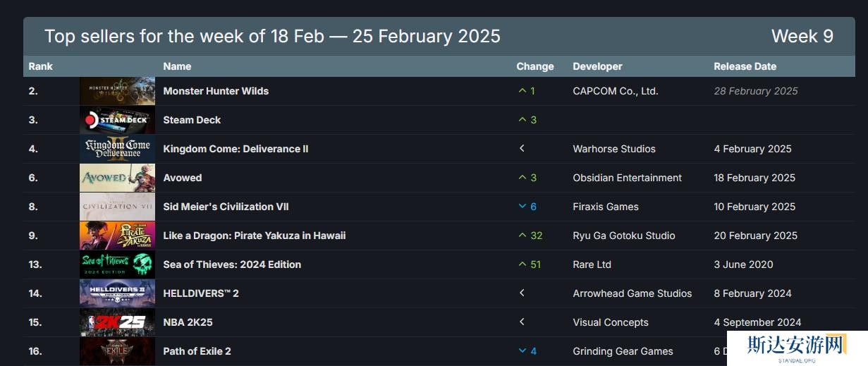The height and width of the screenshot is (366, 868).
Task: Click the Civilization VII cover thumbnail
Action: coord(117,207)
